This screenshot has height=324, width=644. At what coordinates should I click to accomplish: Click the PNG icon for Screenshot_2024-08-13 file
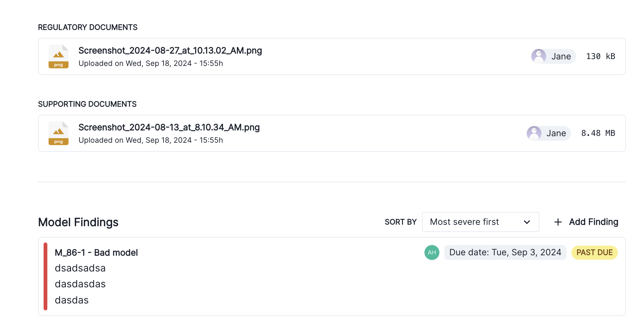(59, 133)
